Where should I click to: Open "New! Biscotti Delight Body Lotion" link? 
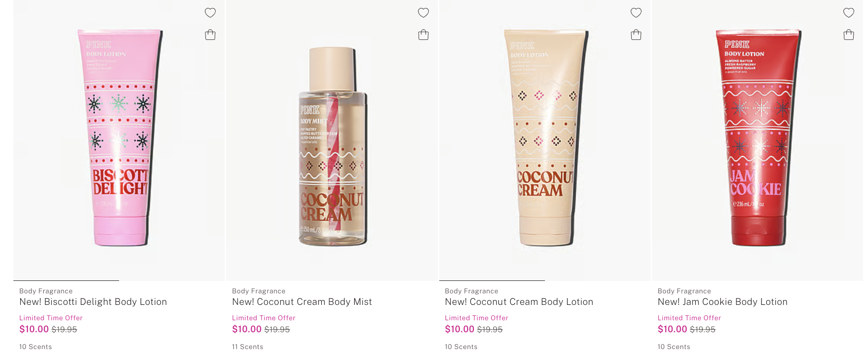93,302
